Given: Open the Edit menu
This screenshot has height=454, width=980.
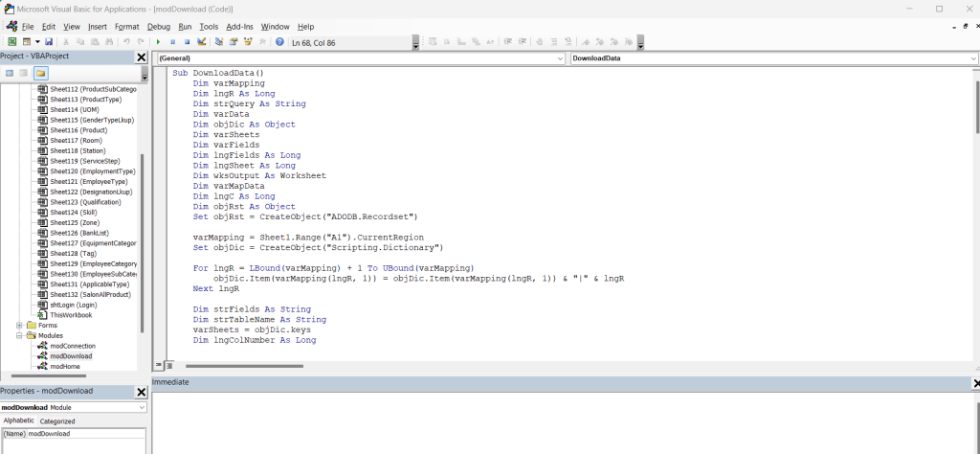Looking at the screenshot, I should pyautogui.click(x=49, y=27).
